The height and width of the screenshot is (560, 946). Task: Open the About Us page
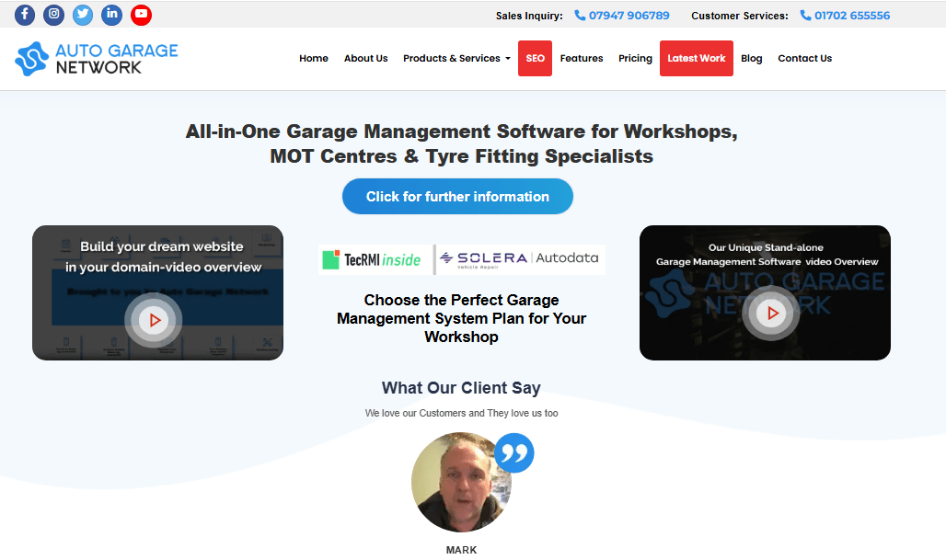coord(365,58)
